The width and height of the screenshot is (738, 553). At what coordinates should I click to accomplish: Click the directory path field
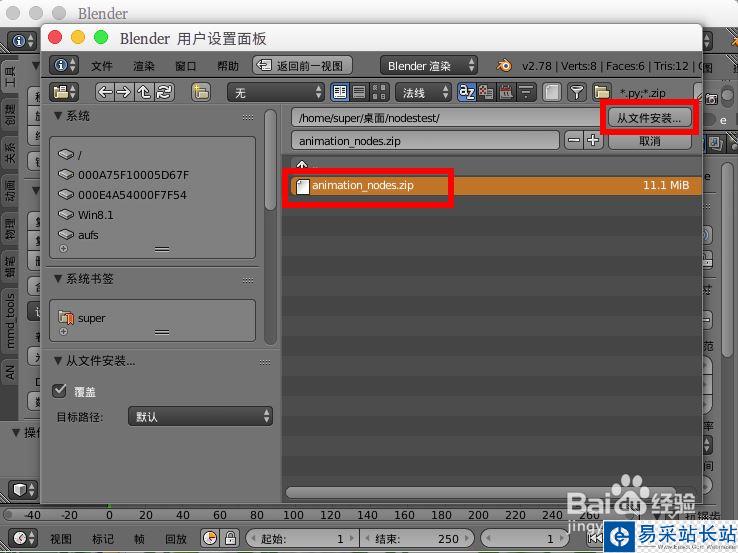pyautogui.click(x=446, y=118)
